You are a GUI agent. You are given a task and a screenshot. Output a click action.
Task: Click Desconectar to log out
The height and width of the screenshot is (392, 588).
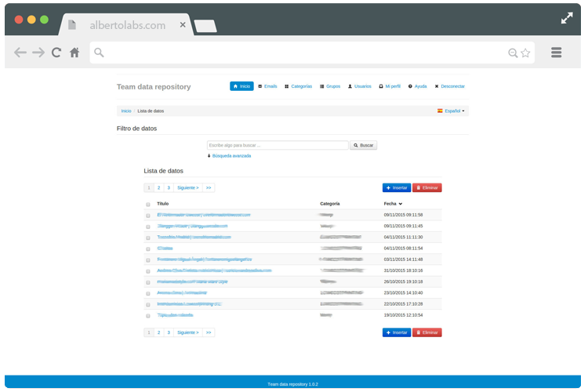[450, 86]
